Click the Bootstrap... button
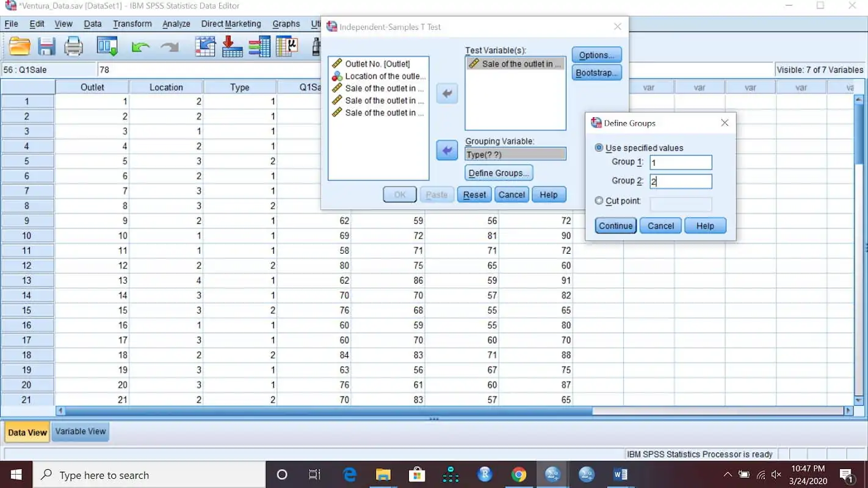The image size is (868, 488). [596, 73]
